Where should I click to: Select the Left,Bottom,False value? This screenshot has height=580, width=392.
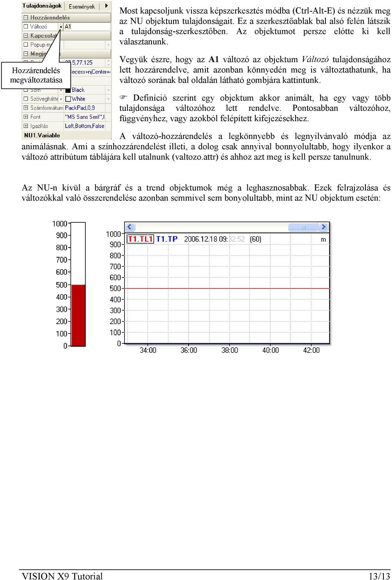(85, 126)
